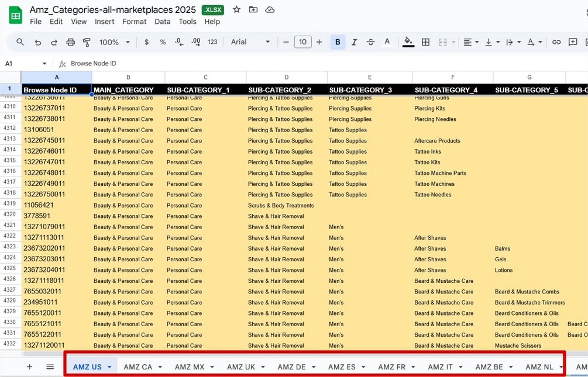The image size is (588, 377).
Task: Open the Arial font dropdown
Action: [x=252, y=41]
